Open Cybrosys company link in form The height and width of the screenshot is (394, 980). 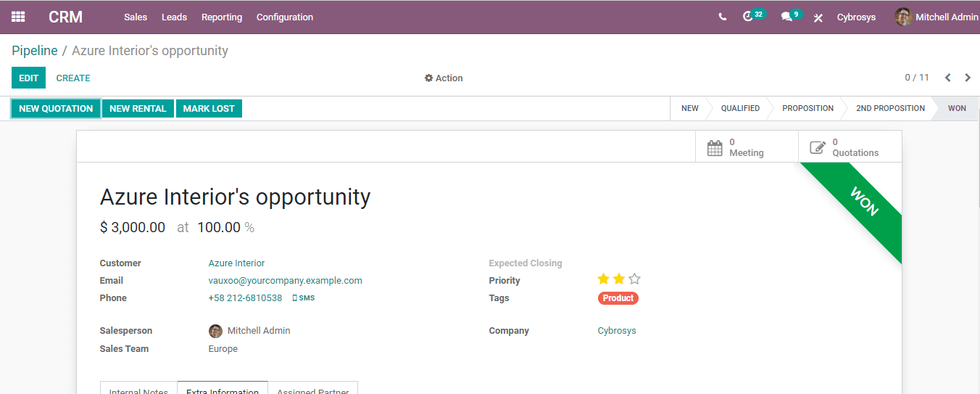(x=617, y=331)
